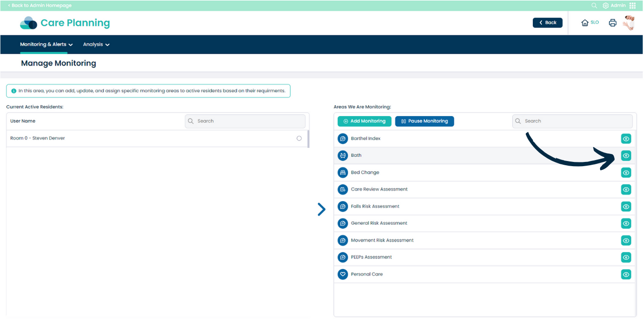Click the Admin label in the top bar
Image resolution: width=644 pixels, height=322 pixels.
tap(618, 6)
